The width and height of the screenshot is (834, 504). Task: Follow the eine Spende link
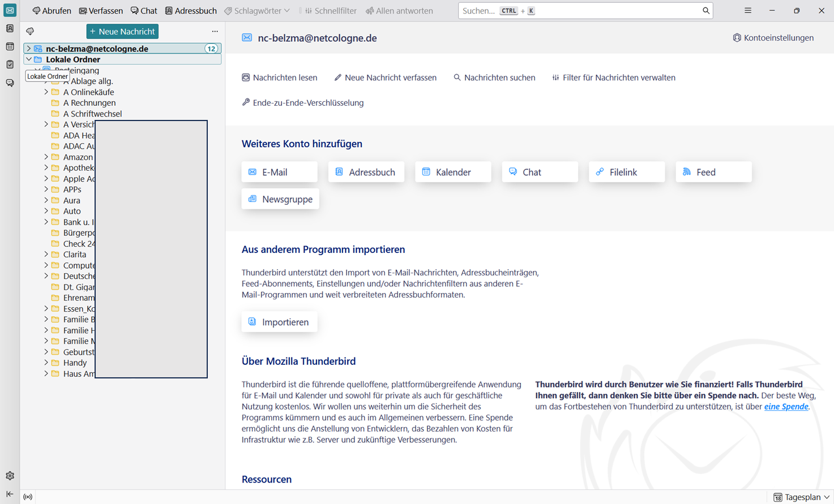[x=786, y=406]
